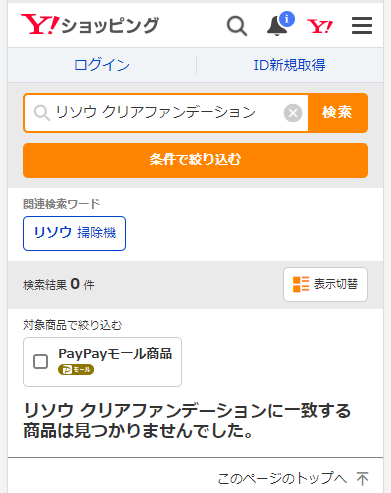
Task: Open the ID新規取得 tab
Action: tap(289, 65)
